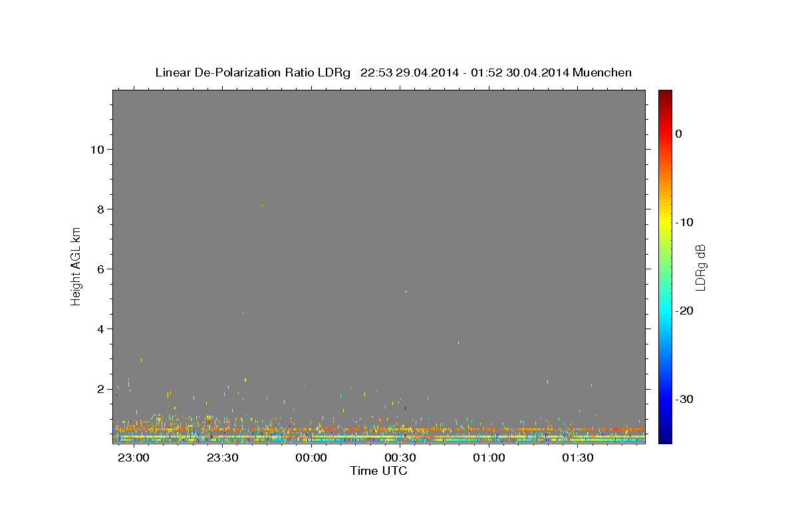Click the colorbar value '-30'
Screen dimensions: 798x532
point(685,399)
